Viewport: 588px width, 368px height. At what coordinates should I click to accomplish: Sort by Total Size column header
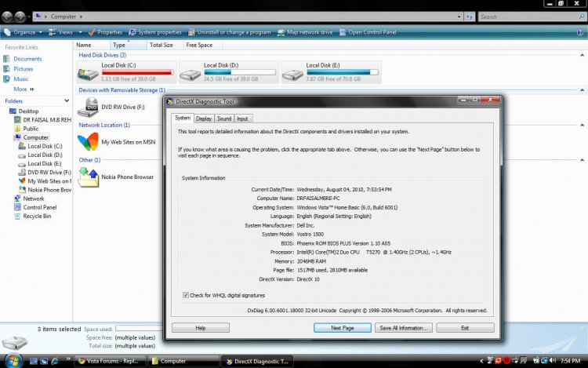[165, 45]
